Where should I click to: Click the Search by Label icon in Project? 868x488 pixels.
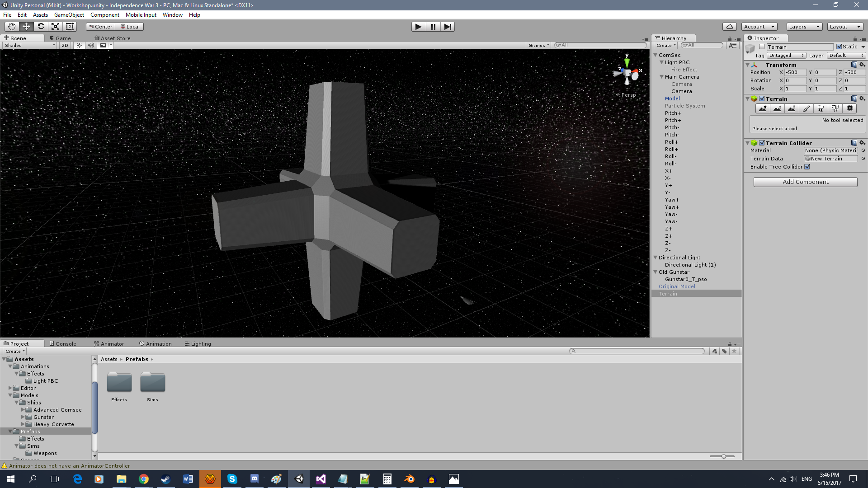pyautogui.click(x=724, y=351)
